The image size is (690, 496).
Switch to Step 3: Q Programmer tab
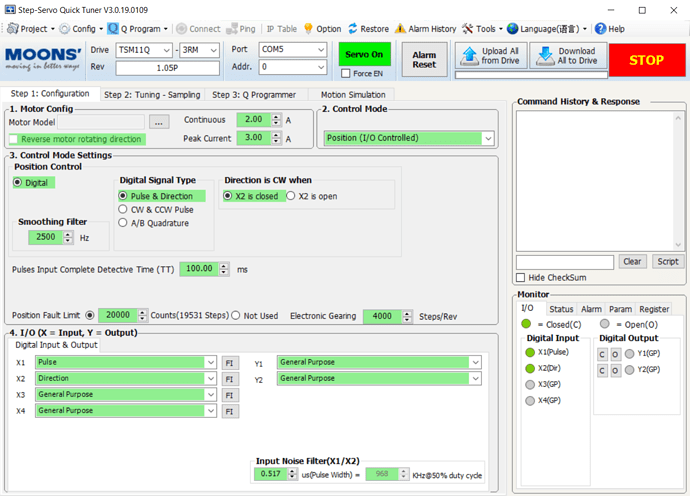[x=254, y=95]
